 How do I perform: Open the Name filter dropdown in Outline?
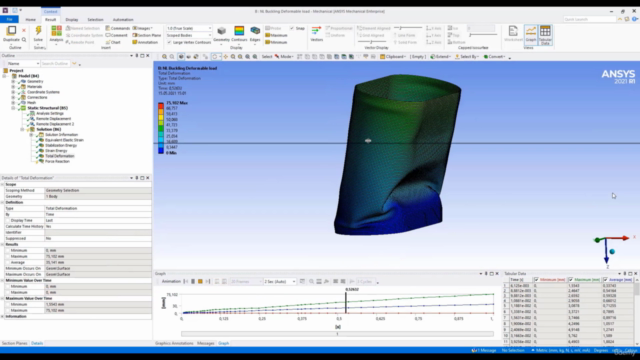click(x=23, y=64)
